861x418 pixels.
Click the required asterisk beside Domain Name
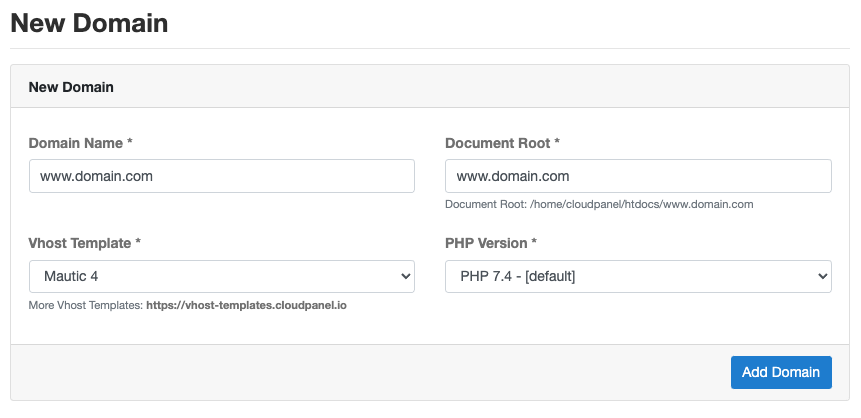tap(130, 142)
